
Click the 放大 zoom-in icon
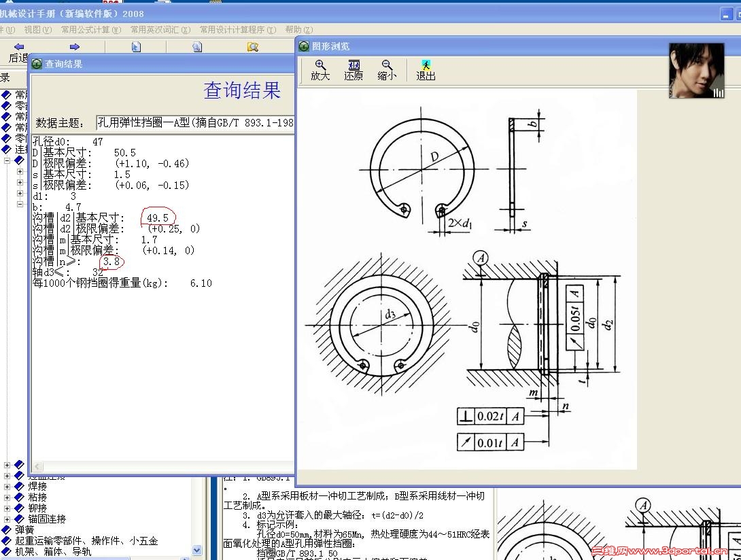click(320, 65)
